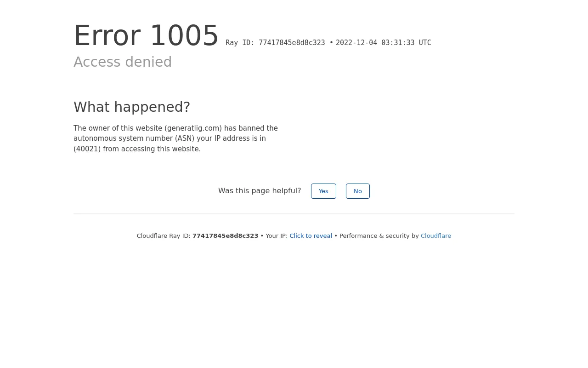This screenshot has width=588, height=368.
Task: Click the bold Ray ID in footer
Action: pyautogui.click(x=225, y=236)
